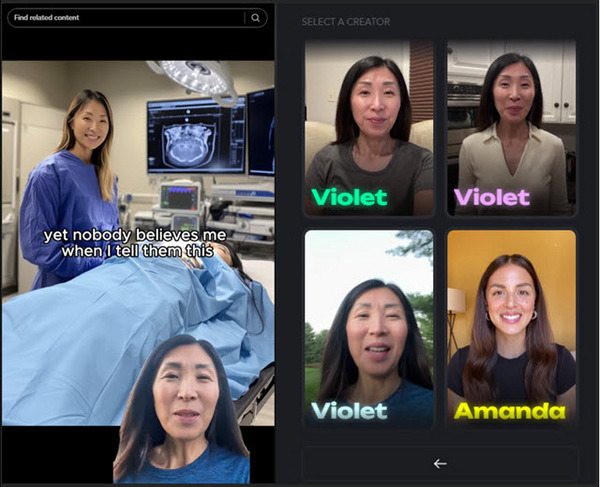Screen dimensions: 600x487
Task: Click the SELECT A CREATOR heading
Action: click(346, 22)
